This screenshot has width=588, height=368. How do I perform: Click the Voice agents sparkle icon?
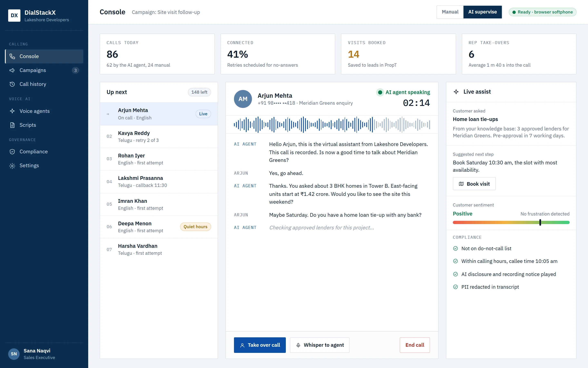(x=12, y=111)
